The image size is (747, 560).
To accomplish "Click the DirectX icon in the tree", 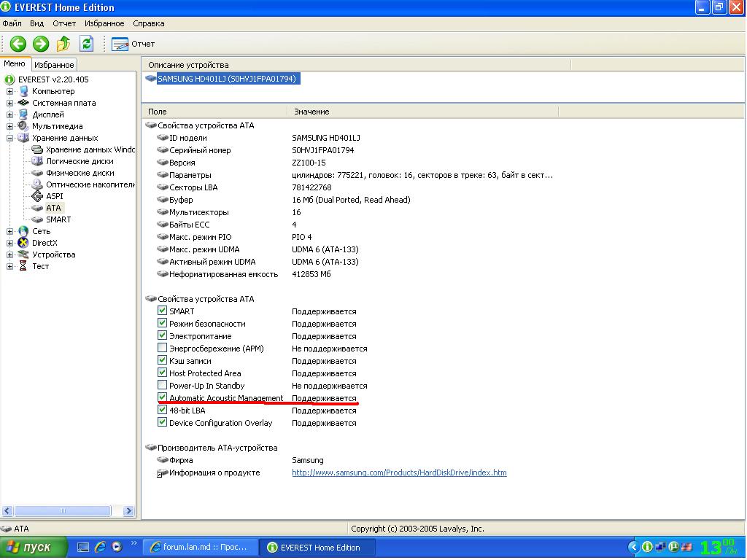I will coord(23,243).
